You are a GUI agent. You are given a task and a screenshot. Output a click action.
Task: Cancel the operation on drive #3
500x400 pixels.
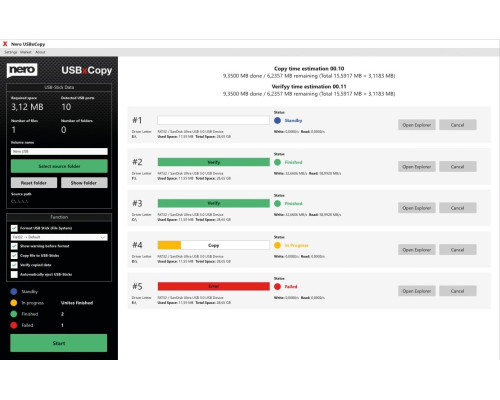click(x=457, y=208)
